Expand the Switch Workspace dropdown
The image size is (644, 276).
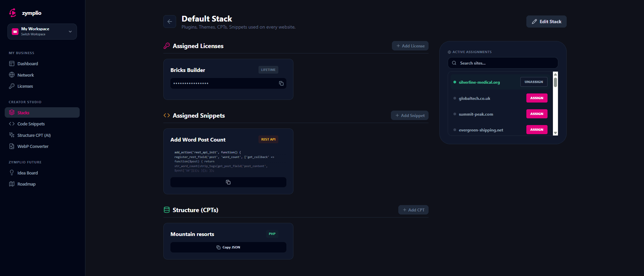tap(70, 31)
